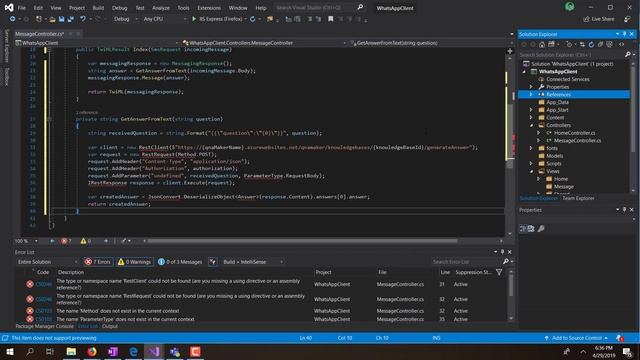Click the Live Share button
The image size is (640, 360).
tap(599, 19)
